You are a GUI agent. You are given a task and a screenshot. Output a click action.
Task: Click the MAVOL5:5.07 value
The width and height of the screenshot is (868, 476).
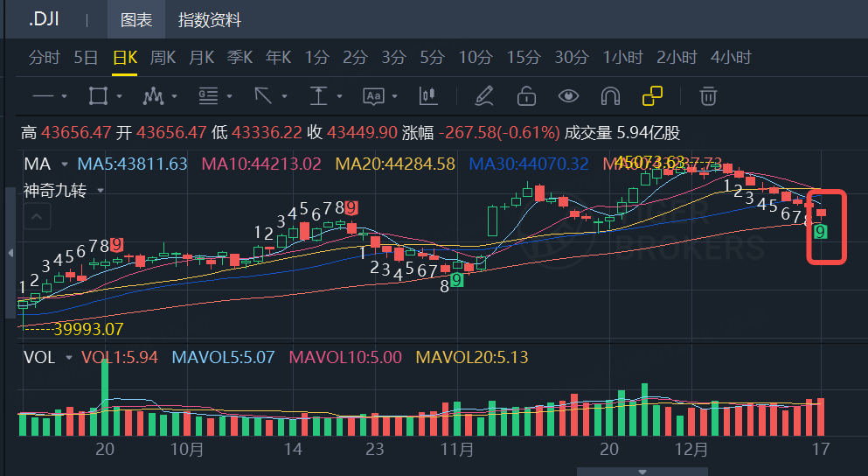click(223, 357)
